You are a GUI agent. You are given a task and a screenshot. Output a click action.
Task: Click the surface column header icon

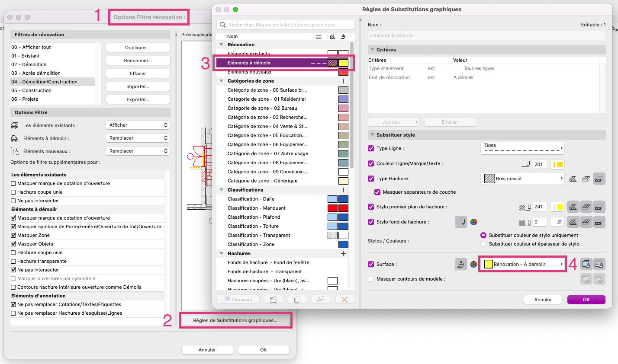tap(343, 36)
